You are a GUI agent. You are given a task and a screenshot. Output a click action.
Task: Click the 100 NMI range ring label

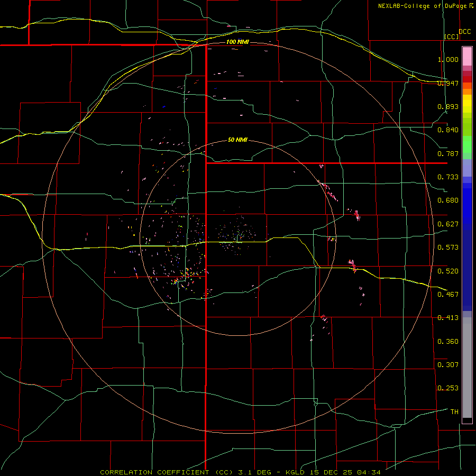[237, 42]
